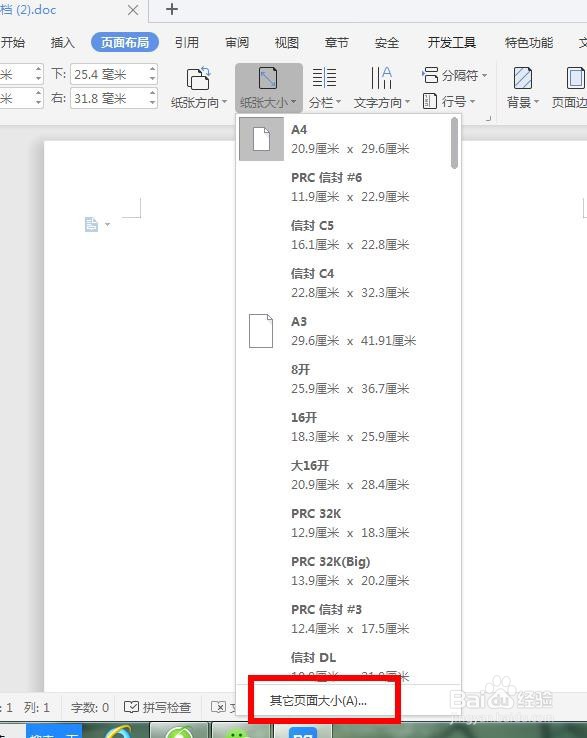Expand 文字方向 dropdown arrow
The width and height of the screenshot is (587, 738).
tap(408, 102)
